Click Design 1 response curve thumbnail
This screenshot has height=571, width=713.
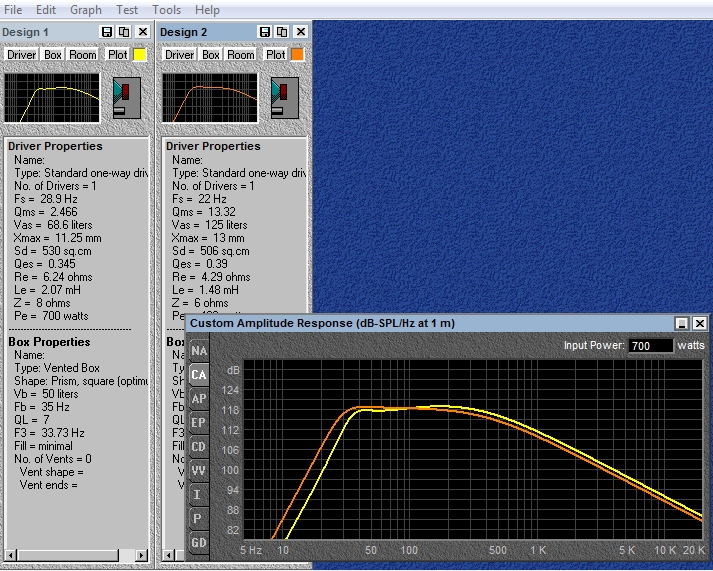[x=52, y=98]
